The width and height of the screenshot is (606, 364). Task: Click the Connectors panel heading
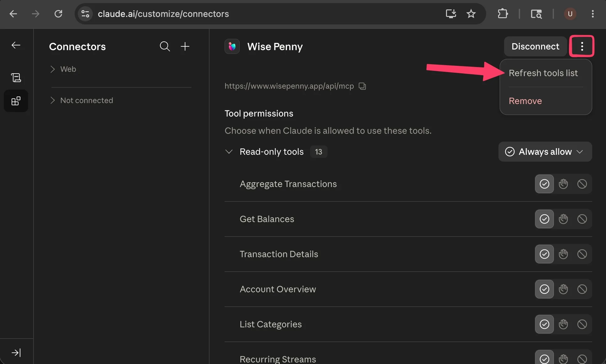(77, 46)
